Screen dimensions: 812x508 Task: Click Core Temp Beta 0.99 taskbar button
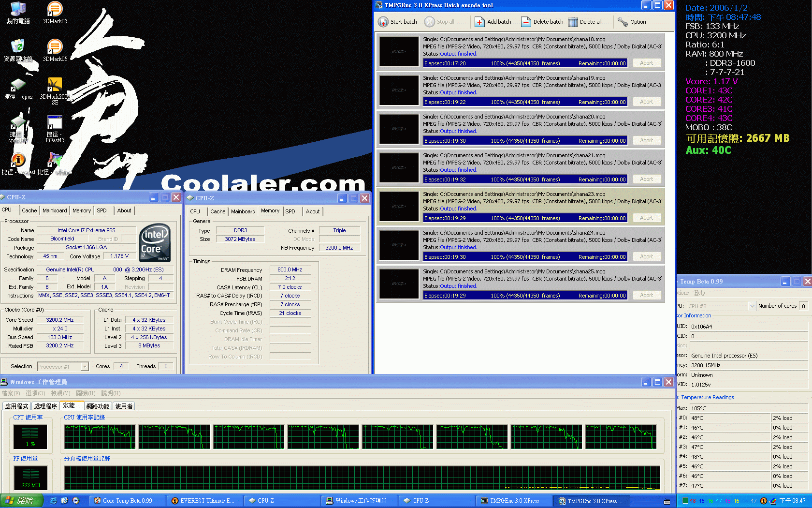[x=128, y=501]
